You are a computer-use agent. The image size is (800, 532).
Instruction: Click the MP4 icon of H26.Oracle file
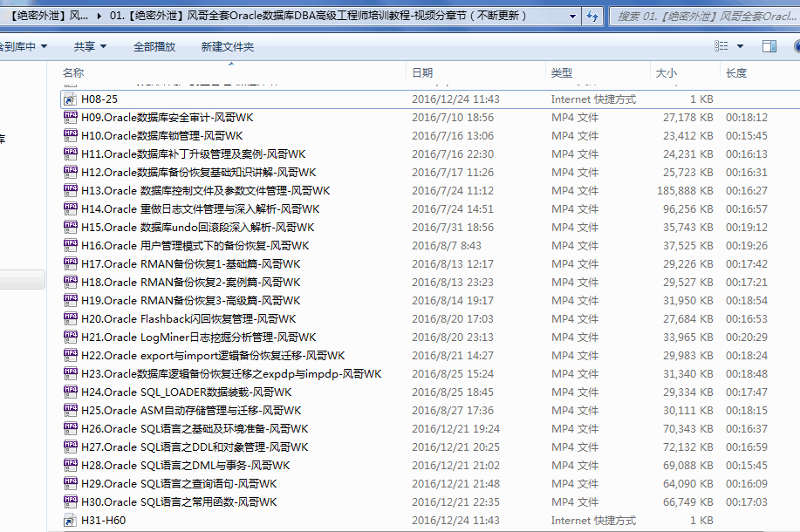(x=70, y=429)
